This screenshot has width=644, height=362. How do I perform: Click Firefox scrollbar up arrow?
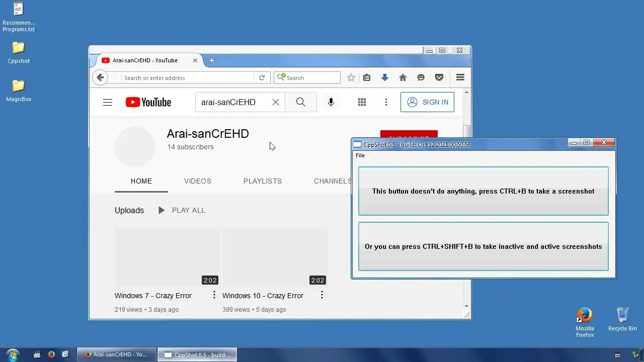[467, 93]
